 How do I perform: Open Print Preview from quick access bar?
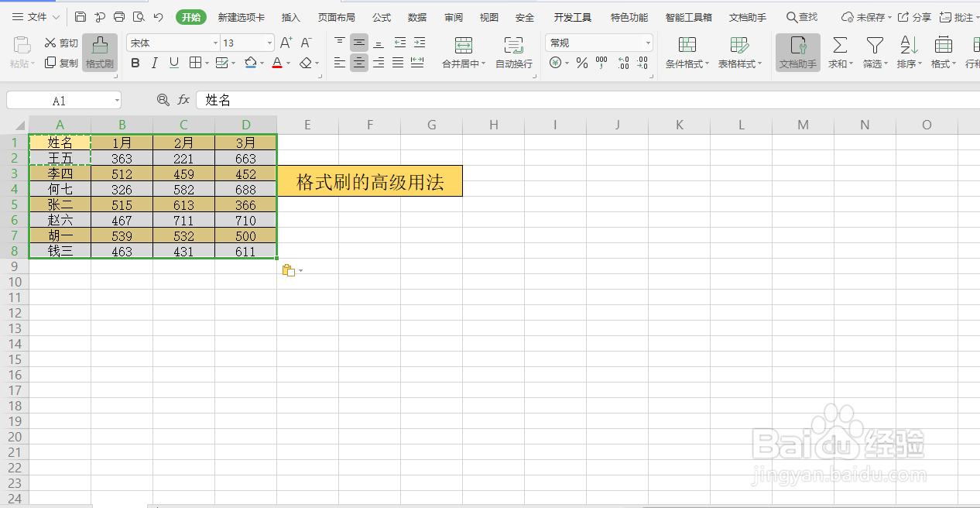(x=139, y=16)
